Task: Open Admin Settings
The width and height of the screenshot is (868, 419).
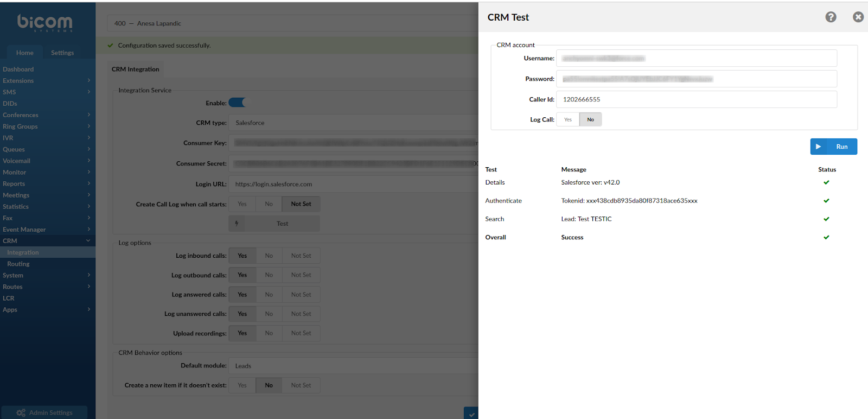Action: tap(44, 412)
